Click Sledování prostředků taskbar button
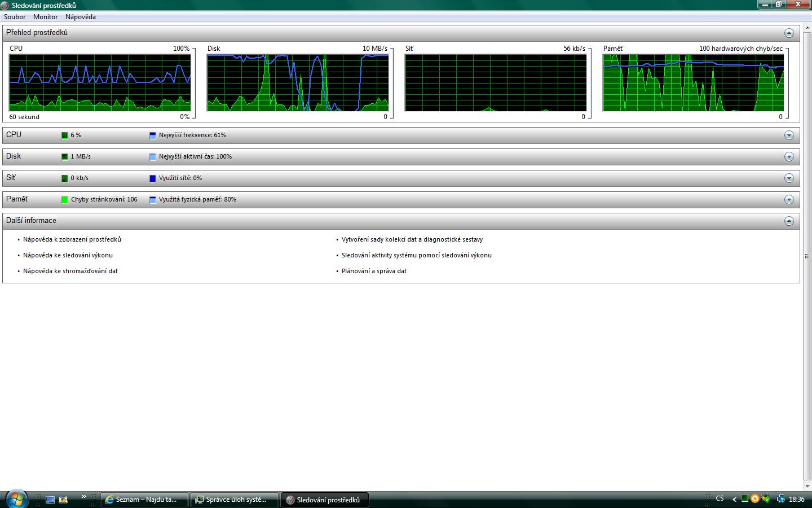The width and height of the screenshot is (812, 508). (x=325, y=500)
